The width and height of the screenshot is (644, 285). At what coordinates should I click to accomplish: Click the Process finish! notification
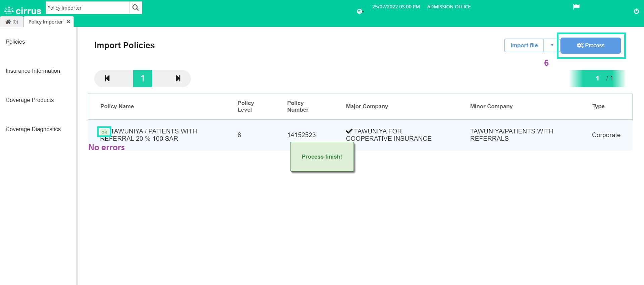(322, 157)
